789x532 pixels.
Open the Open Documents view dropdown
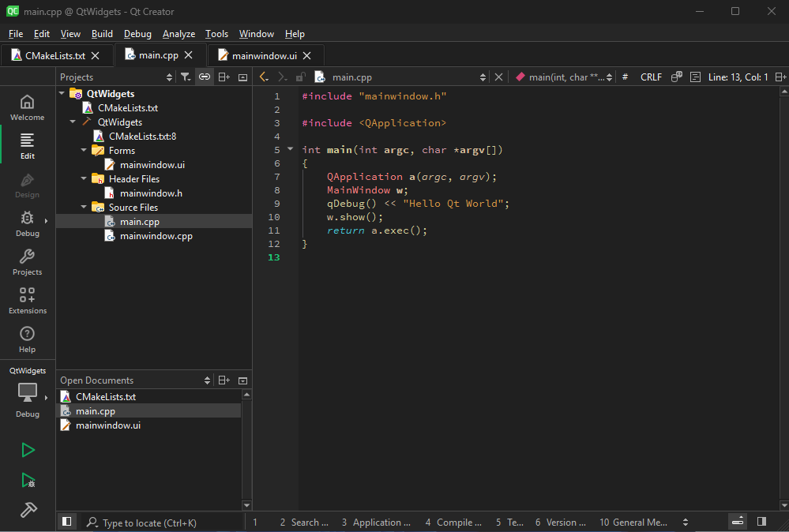(x=207, y=380)
